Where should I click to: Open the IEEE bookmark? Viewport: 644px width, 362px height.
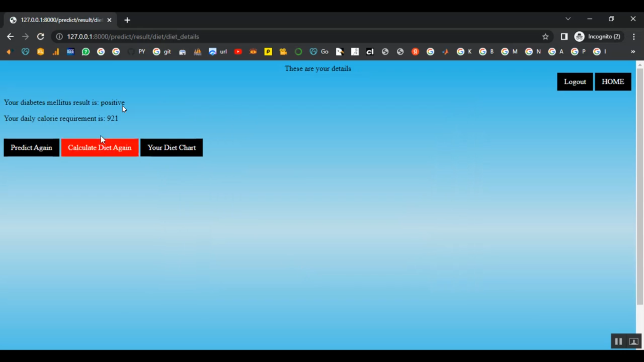click(x=70, y=52)
